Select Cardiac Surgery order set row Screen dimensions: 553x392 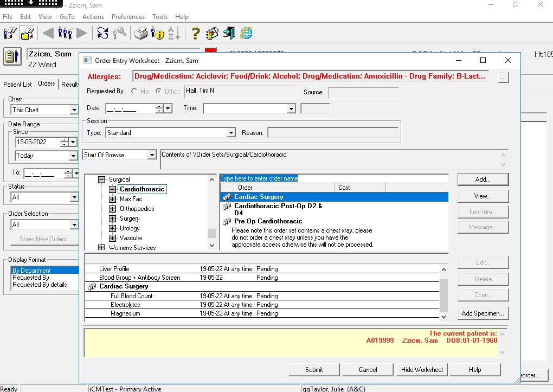(x=334, y=197)
